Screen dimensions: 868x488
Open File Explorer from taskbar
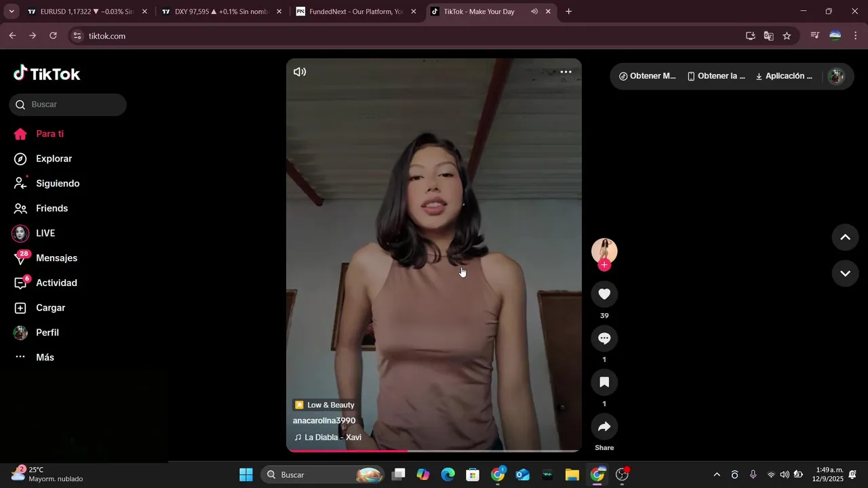pyautogui.click(x=572, y=474)
